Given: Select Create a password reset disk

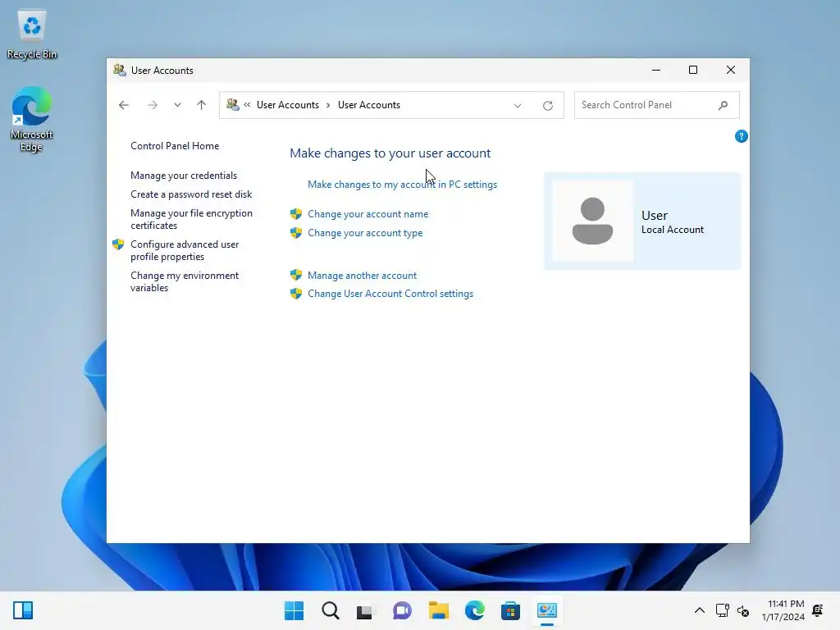Looking at the screenshot, I should [191, 194].
